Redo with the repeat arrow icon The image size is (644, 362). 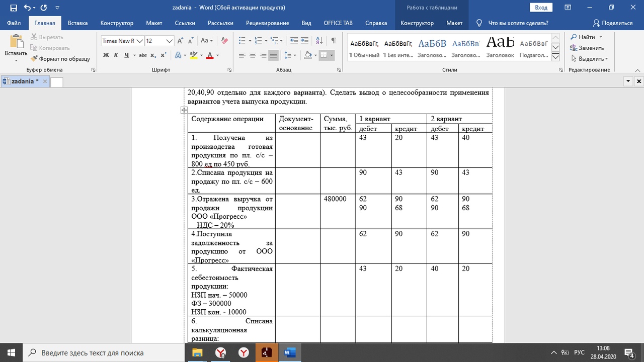click(43, 8)
